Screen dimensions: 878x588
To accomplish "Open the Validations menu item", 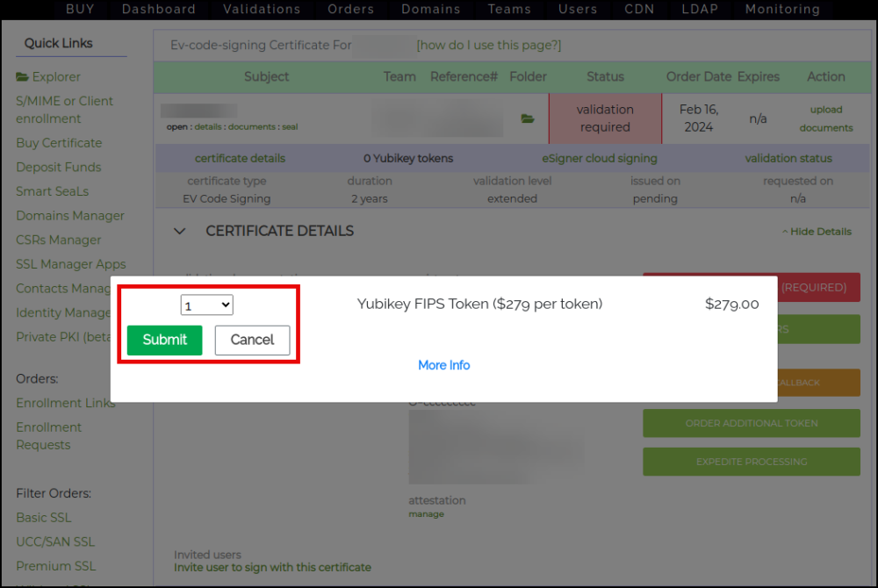I will pyautogui.click(x=262, y=10).
